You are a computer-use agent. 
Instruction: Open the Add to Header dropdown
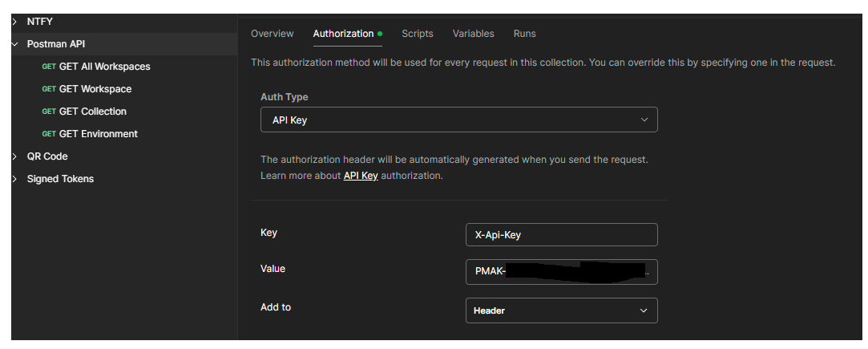[x=561, y=310]
